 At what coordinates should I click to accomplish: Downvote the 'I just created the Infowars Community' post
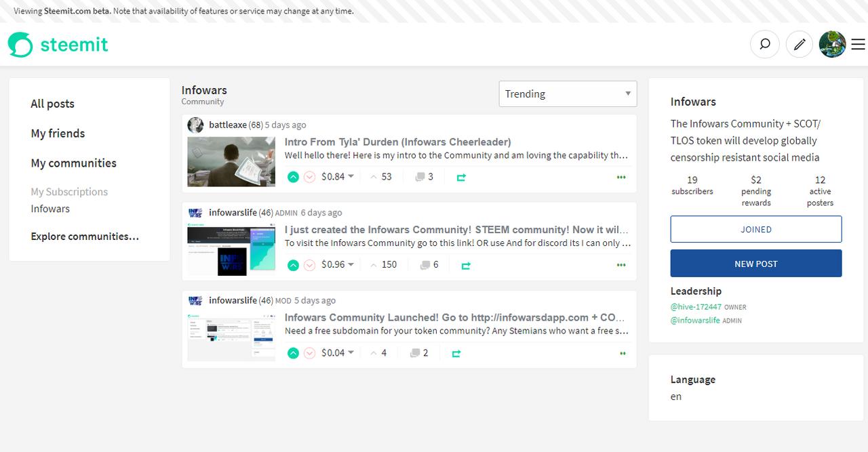(x=310, y=265)
